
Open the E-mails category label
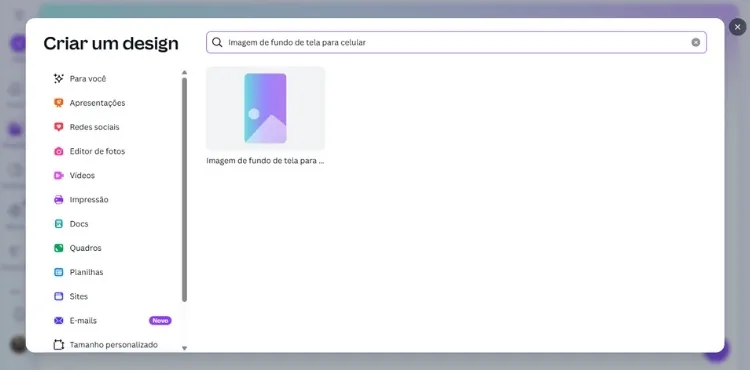tap(83, 320)
